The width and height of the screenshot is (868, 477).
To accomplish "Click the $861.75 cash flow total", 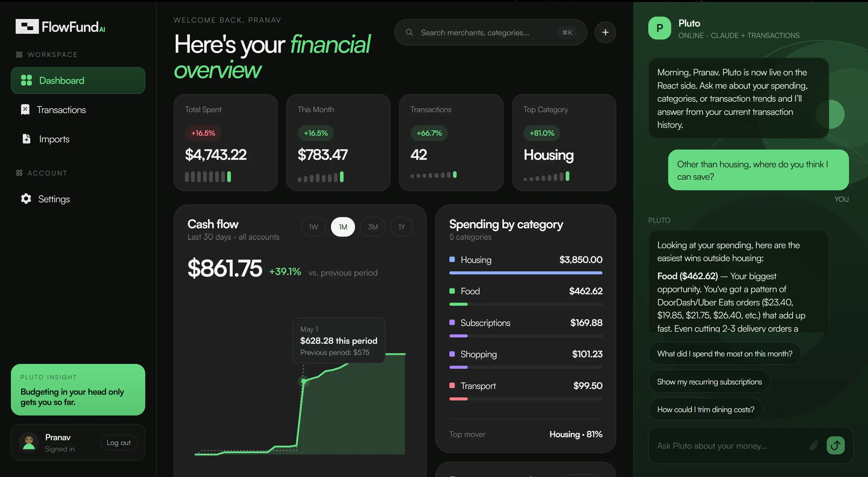I will coord(225,268).
